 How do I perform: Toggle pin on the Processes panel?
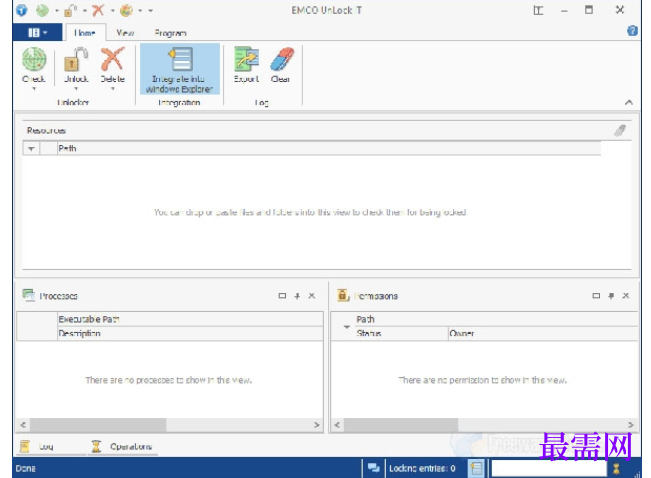297,296
